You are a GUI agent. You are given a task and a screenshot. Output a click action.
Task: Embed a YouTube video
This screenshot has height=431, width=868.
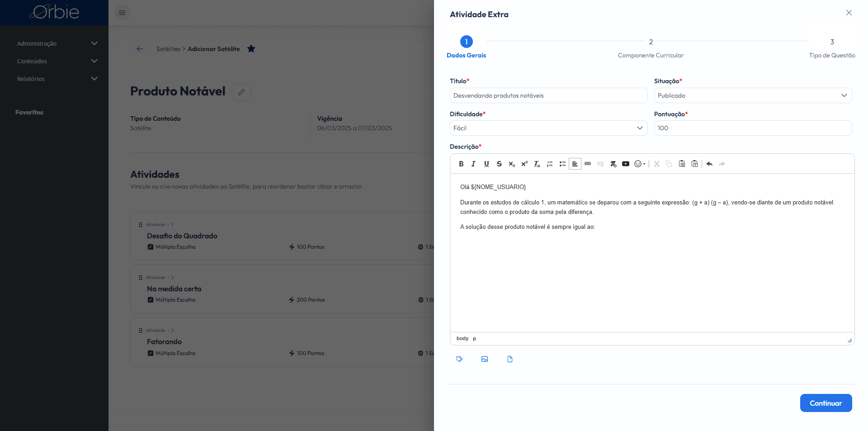coord(626,164)
